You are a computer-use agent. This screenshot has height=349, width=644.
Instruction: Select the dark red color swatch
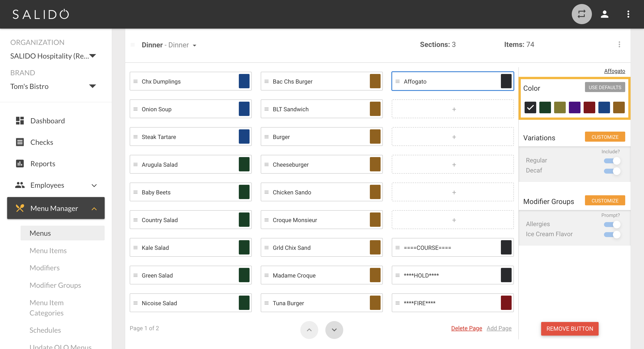pos(589,107)
